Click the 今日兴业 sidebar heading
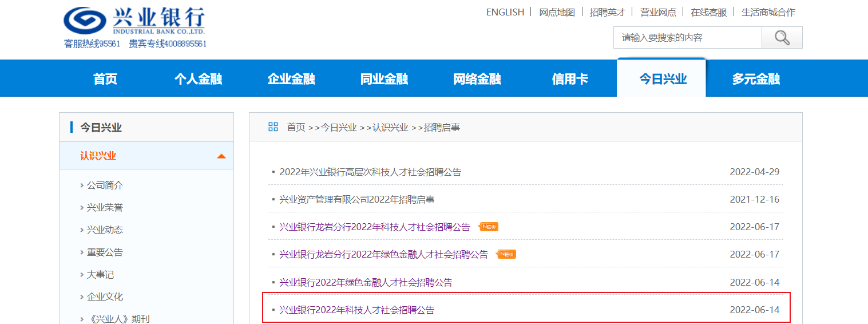The width and height of the screenshot is (868, 324). pyautogui.click(x=101, y=128)
